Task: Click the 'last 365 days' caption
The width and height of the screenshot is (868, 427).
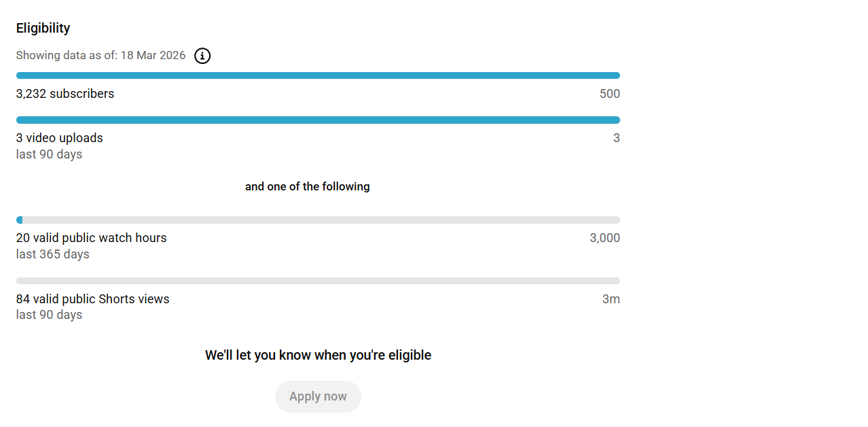Action: [x=52, y=254]
